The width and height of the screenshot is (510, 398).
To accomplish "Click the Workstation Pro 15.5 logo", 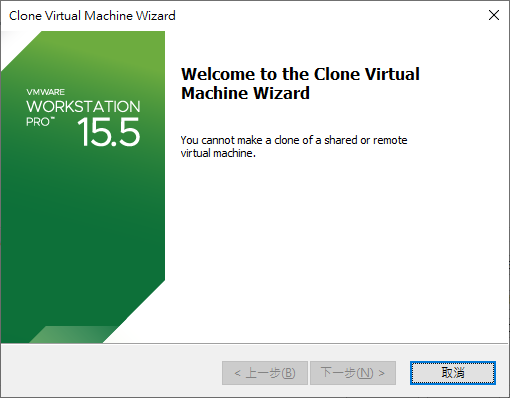I will [83, 118].
